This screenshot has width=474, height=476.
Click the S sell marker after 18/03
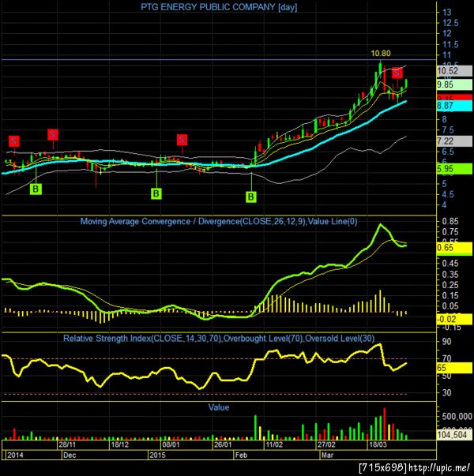(x=397, y=73)
